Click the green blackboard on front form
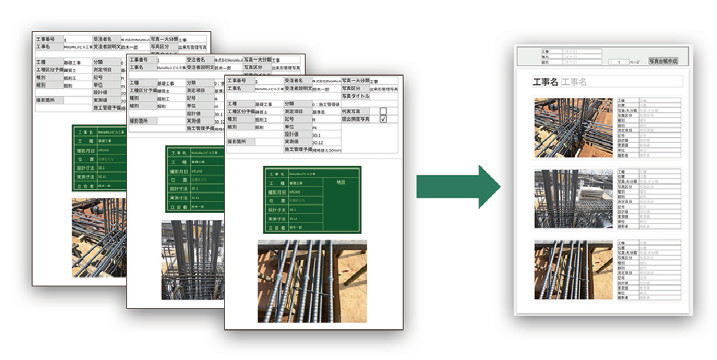The width and height of the screenshot is (717, 360). point(312,200)
